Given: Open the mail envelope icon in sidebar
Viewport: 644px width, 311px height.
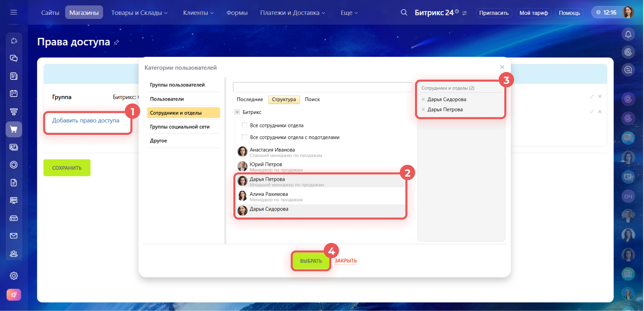Looking at the screenshot, I should [x=14, y=236].
